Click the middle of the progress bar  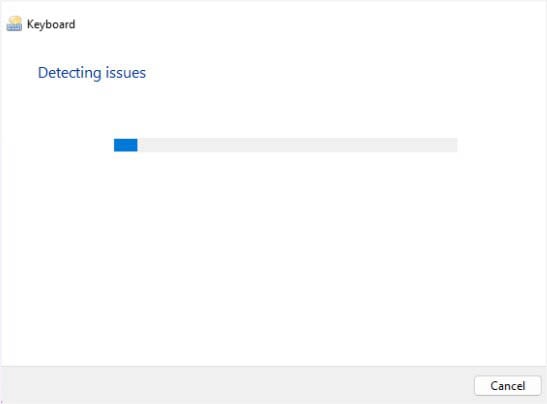[x=286, y=145]
